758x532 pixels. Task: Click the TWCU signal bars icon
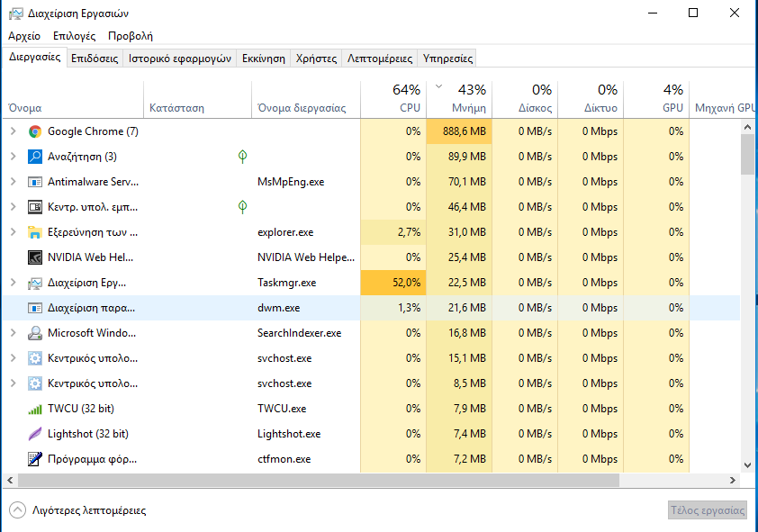(35, 409)
